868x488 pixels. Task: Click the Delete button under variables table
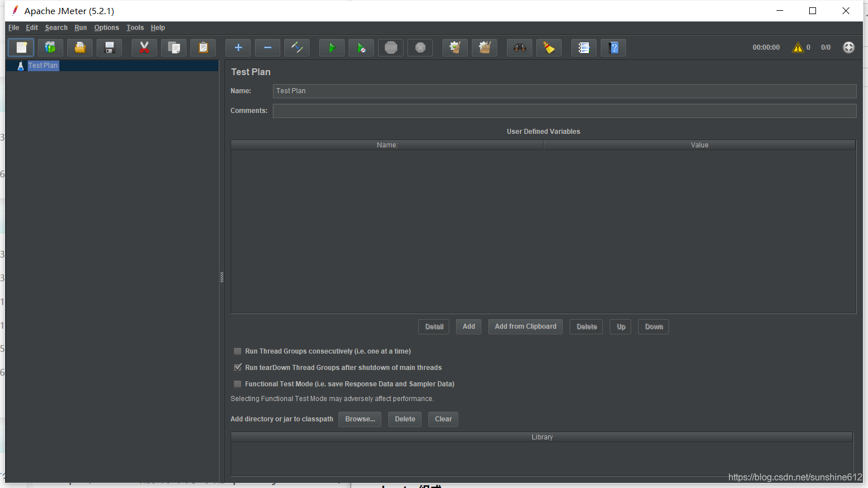[x=587, y=326]
